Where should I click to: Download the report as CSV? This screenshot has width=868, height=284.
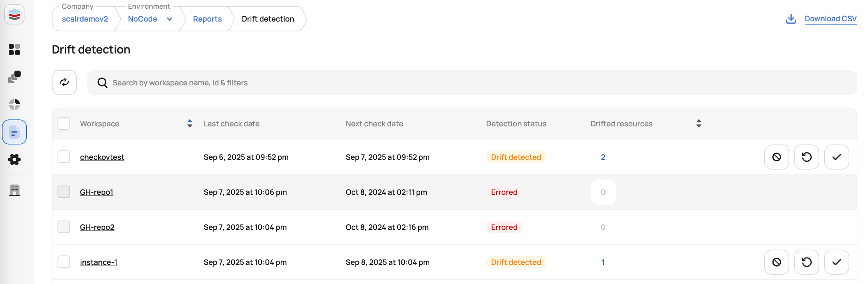coord(830,18)
